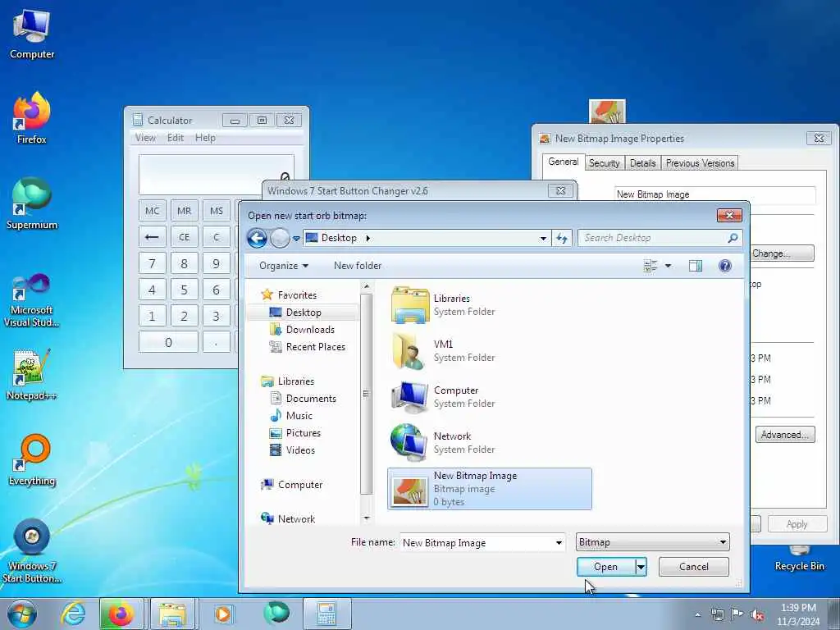This screenshot has height=630, width=840.
Task: Click the search magnifier icon
Action: [733, 238]
